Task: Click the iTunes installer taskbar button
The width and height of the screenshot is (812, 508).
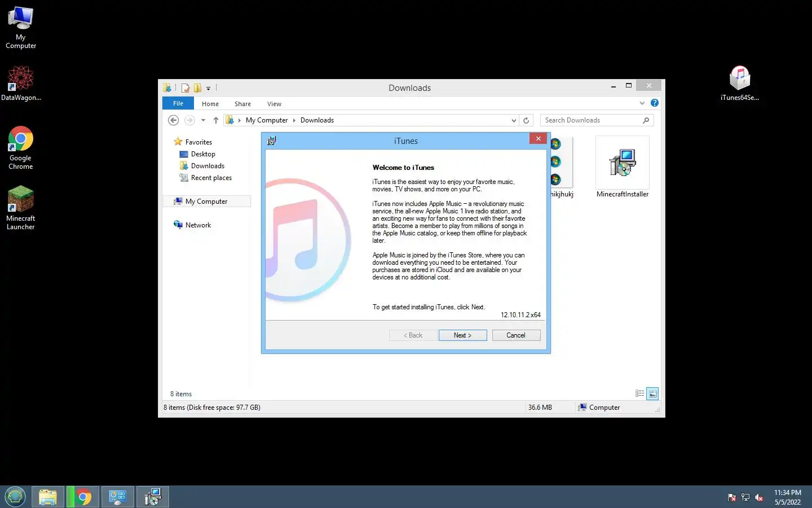Action: coord(153,497)
